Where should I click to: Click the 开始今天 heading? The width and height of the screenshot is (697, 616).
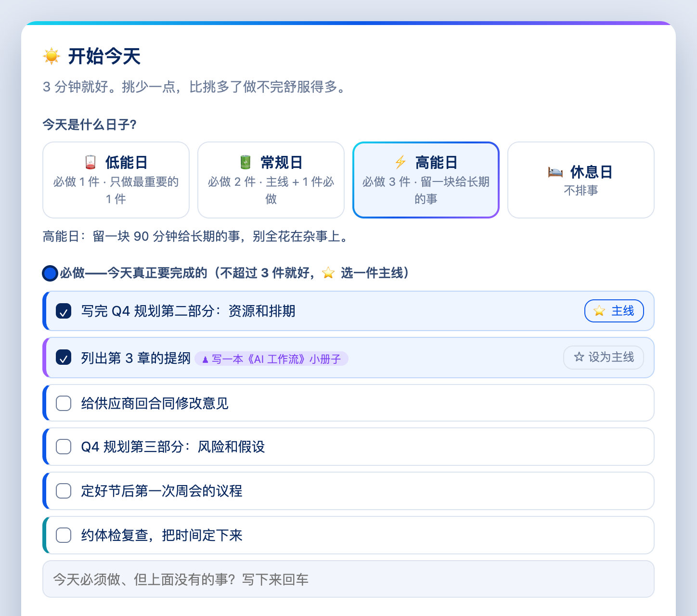tap(104, 56)
